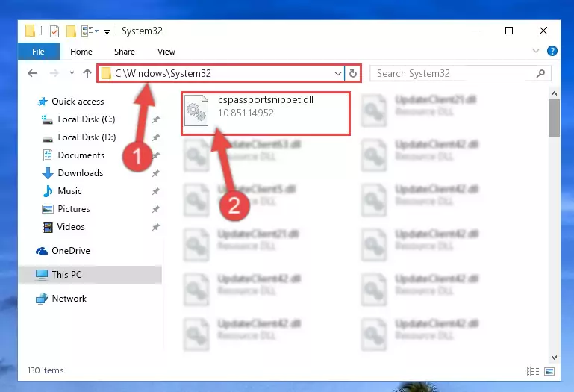Click the New Folder icon in quick access toolbar

coord(71,31)
